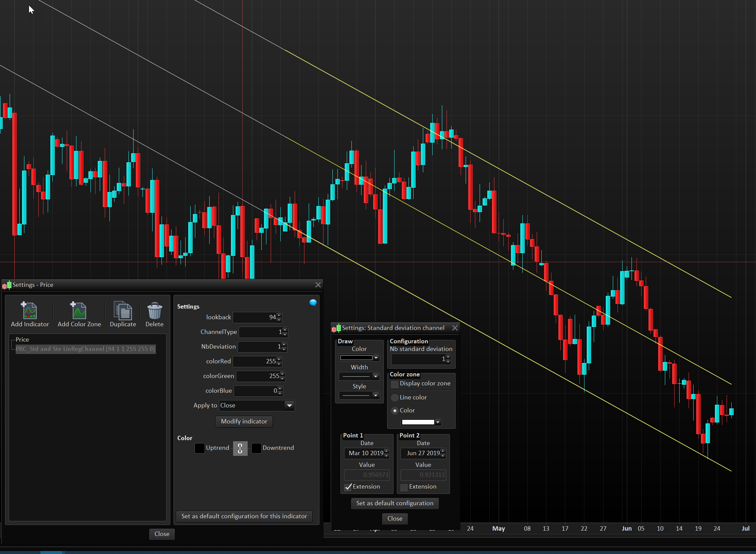756x554 pixels.
Task: Click the link icon between Uptrend and Downtrend
Action: click(x=240, y=448)
